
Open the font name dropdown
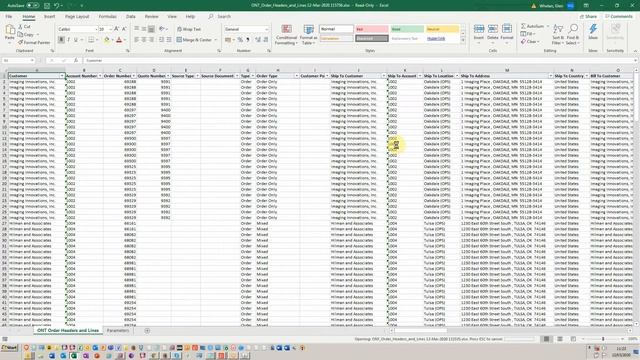(x=96, y=29)
